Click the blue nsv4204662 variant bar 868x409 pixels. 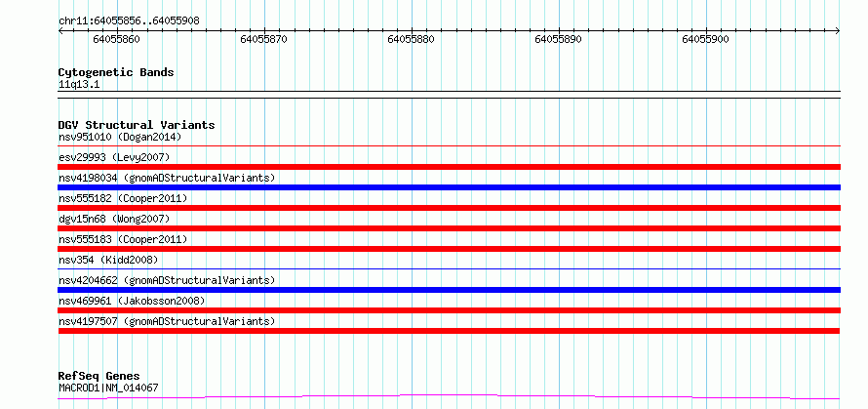[x=449, y=290]
